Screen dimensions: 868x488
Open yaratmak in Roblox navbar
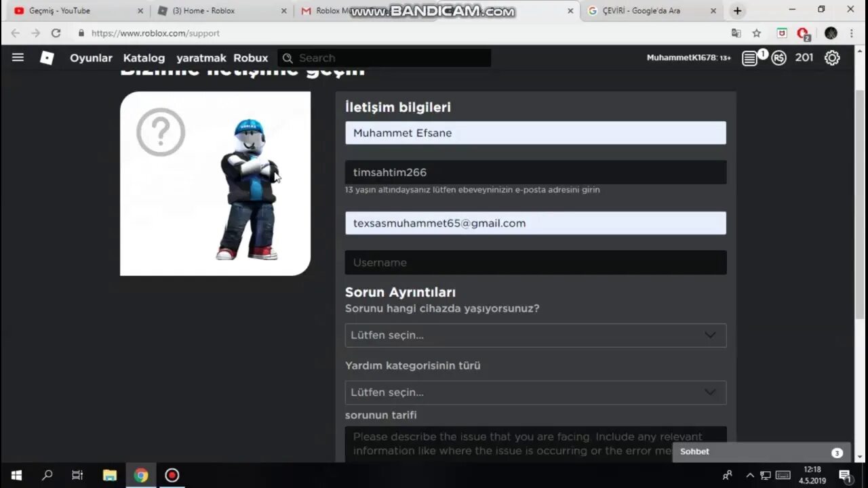[x=201, y=58]
